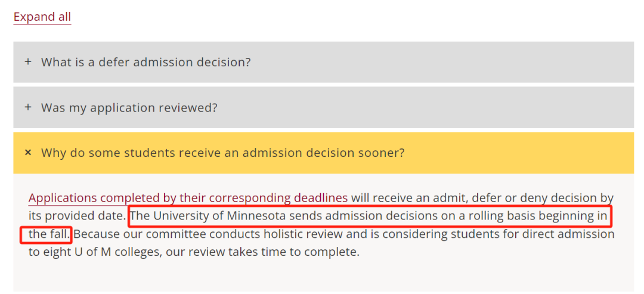Viewport: 644px width, 294px height.
Task: Expand "What is a defer admission decision?"
Action: tap(145, 62)
